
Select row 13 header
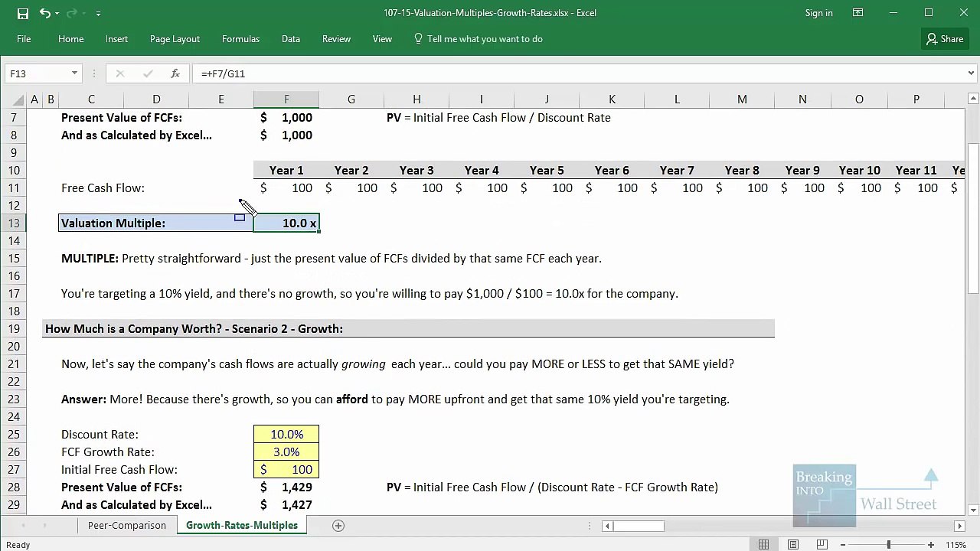click(x=13, y=223)
